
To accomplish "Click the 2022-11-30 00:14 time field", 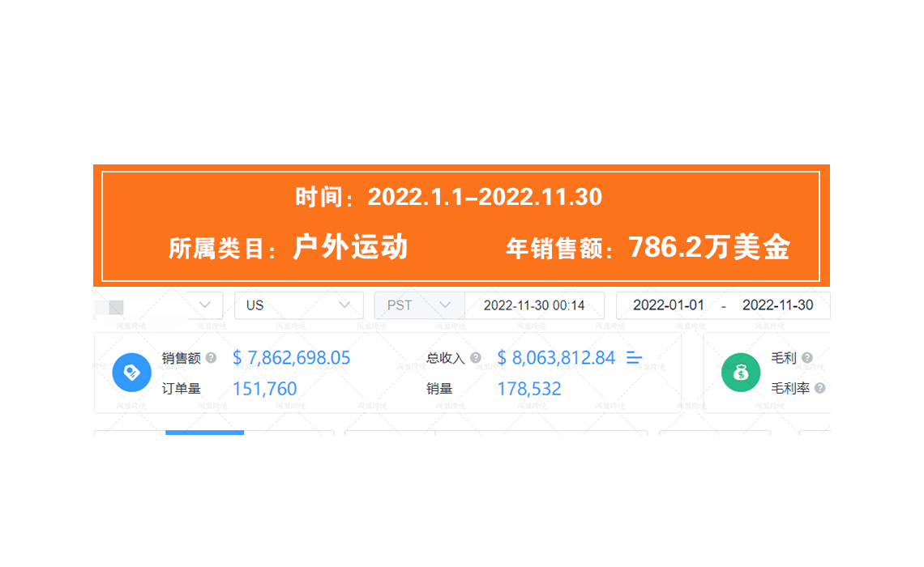I will click(534, 305).
